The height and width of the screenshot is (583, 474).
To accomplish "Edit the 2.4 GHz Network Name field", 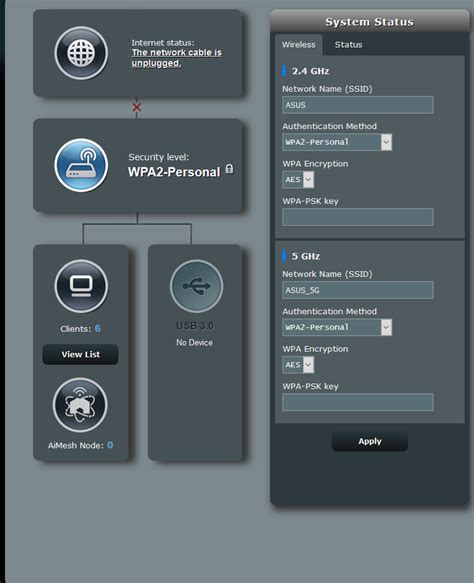I will coord(358,105).
